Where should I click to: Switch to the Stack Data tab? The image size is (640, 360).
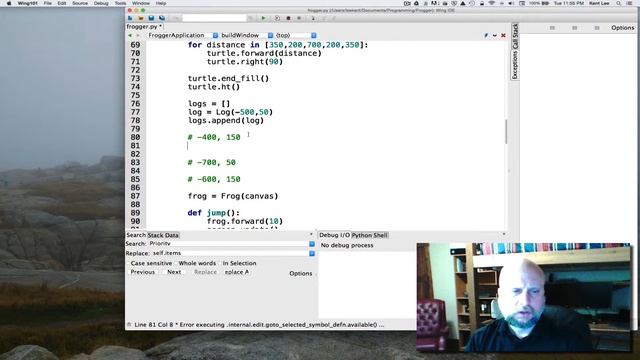(163, 235)
